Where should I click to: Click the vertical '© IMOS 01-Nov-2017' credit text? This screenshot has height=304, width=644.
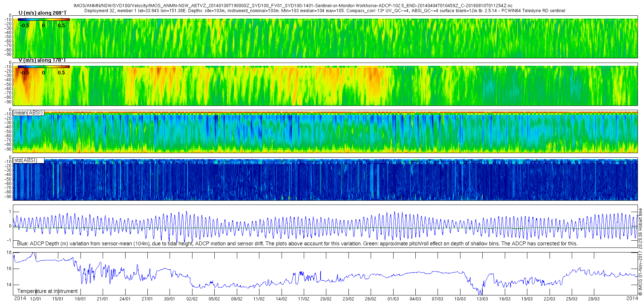[x=640, y=252]
